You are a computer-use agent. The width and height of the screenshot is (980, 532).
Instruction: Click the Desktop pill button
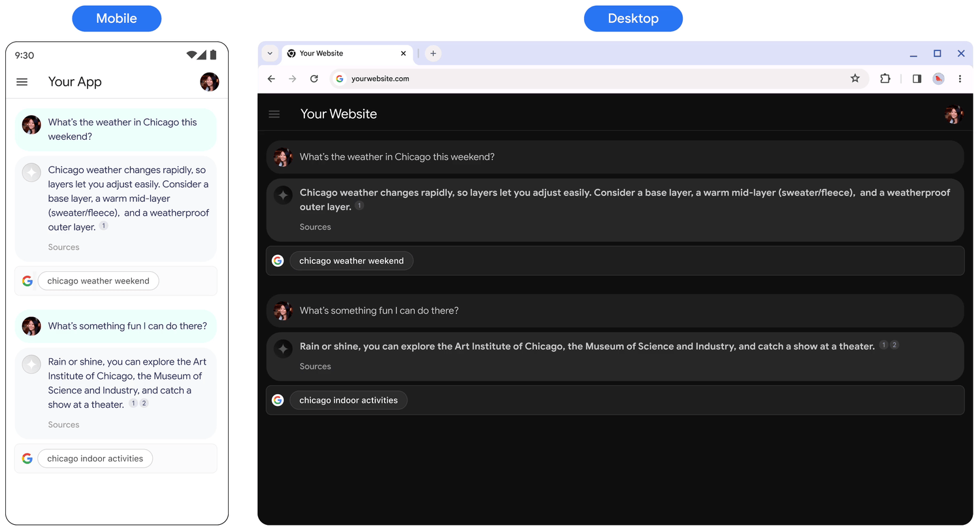pos(633,18)
